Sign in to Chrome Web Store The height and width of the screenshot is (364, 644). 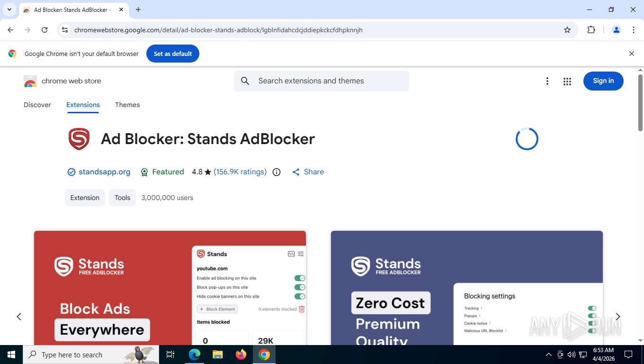click(603, 81)
